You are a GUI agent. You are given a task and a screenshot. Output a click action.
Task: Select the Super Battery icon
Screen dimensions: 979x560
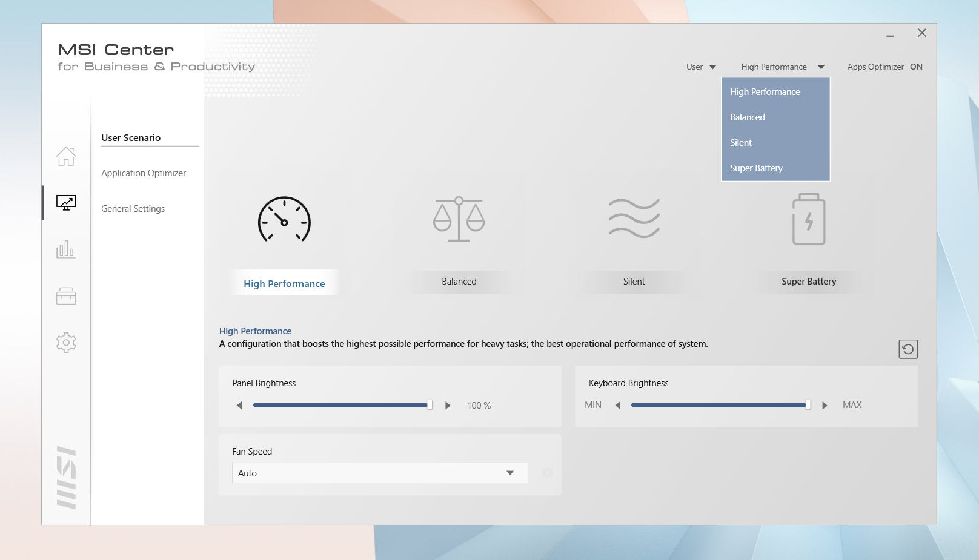click(809, 219)
